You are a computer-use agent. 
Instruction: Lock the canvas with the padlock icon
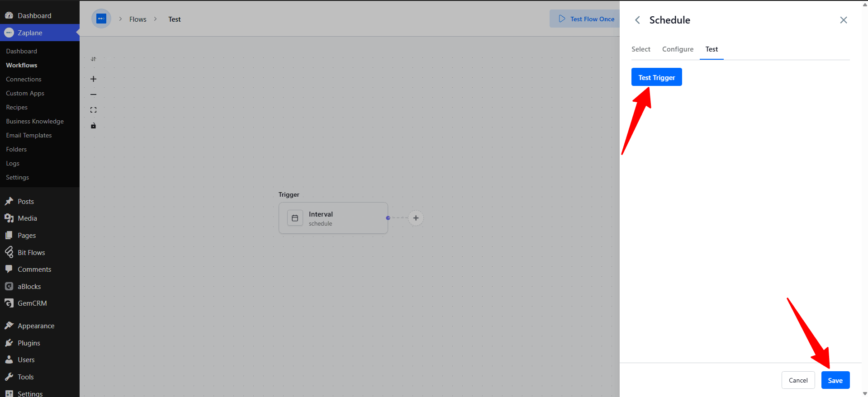click(93, 126)
